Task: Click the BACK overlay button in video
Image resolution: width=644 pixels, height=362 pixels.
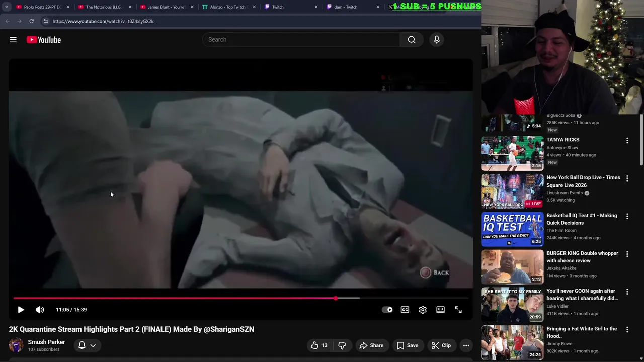Action: tap(435, 273)
